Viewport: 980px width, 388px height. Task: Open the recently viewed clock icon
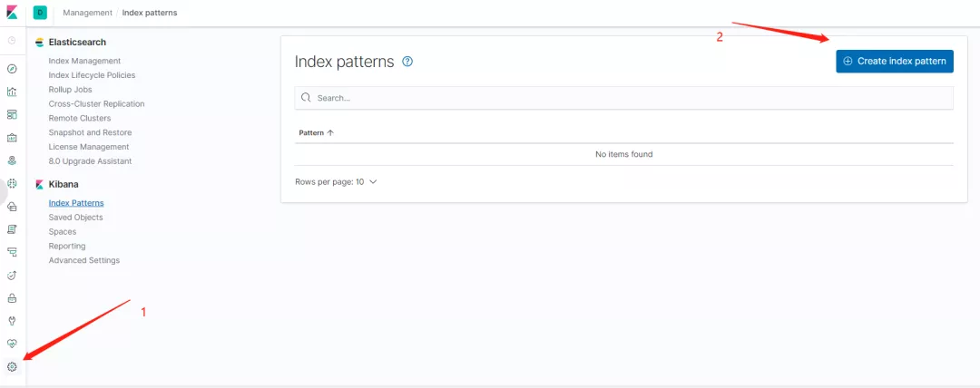click(12, 41)
